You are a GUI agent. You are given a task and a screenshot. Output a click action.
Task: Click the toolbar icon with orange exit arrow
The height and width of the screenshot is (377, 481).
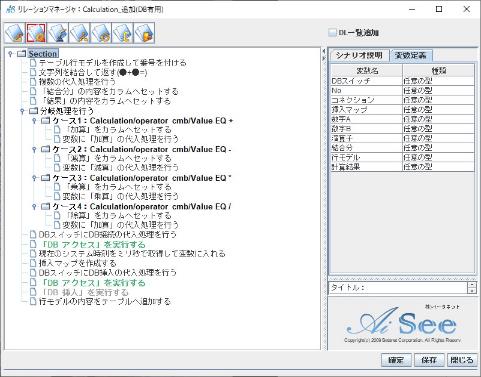pyautogui.click(x=144, y=33)
